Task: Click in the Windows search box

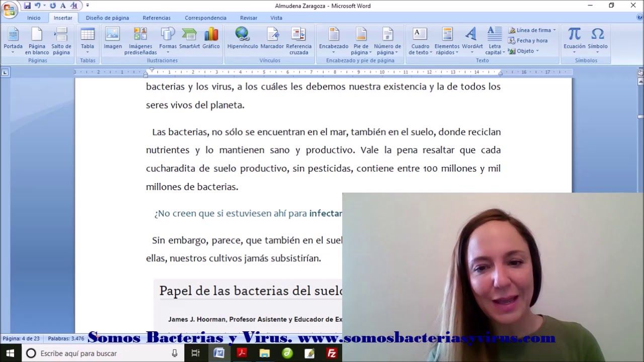Action: [101, 353]
